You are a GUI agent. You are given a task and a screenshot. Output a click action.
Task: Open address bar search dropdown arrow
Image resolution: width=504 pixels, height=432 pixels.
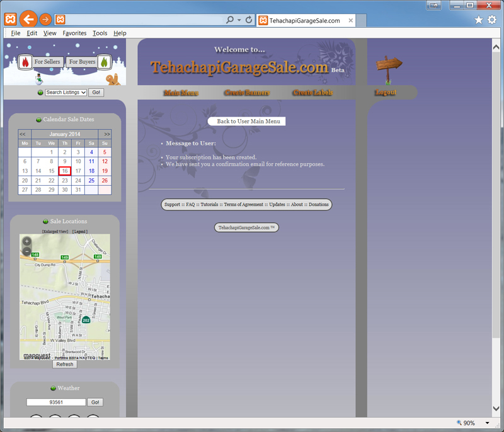tap(239, 20)
